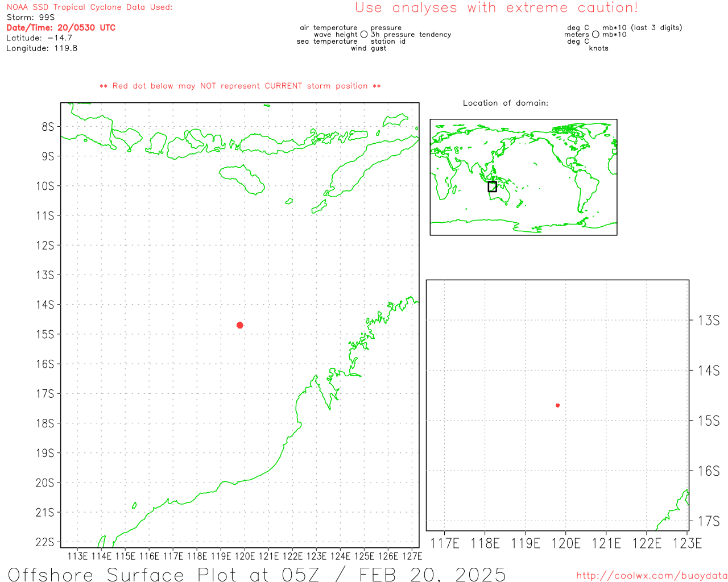Click the 17S label on zoomed map
This screenshot has height=582, width=728.
coord(709,521)
